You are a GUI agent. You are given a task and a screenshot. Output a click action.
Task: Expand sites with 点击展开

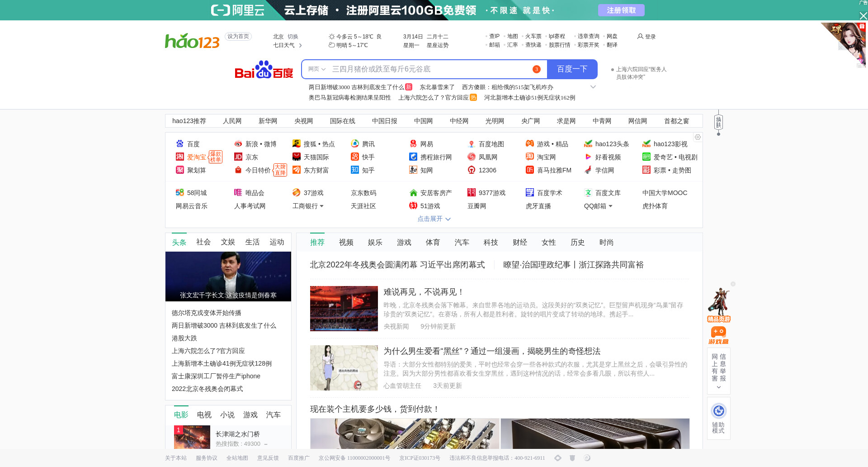(x=434, y=219)
